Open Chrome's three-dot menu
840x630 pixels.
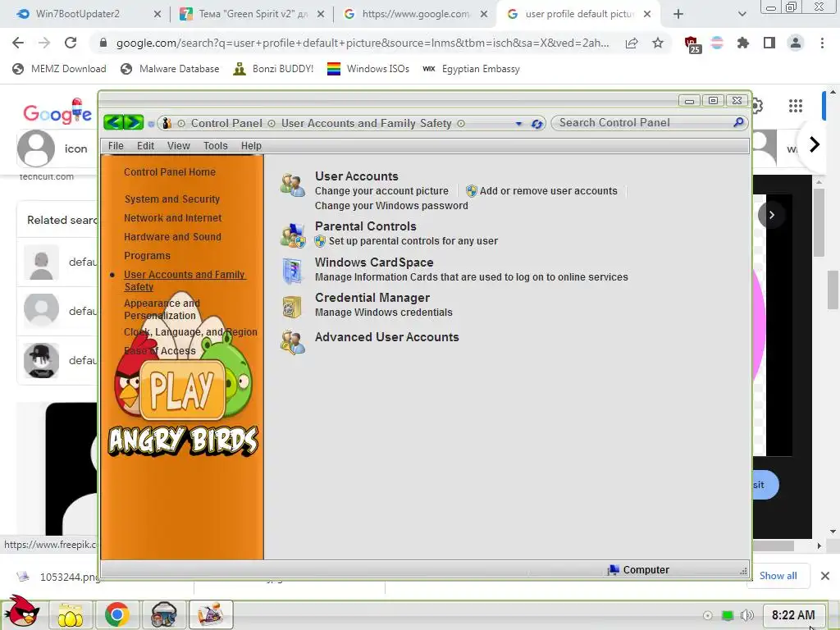coord(822,43)
